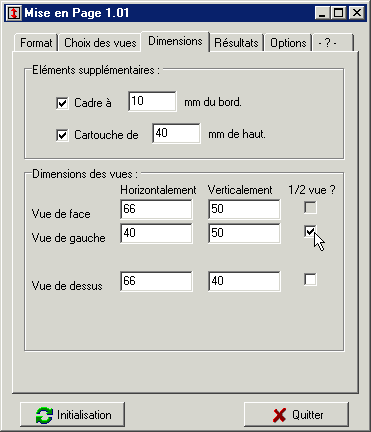Select the '- ? -' help tab
This screenshot has width=371, height=432.
coord(333,43)
